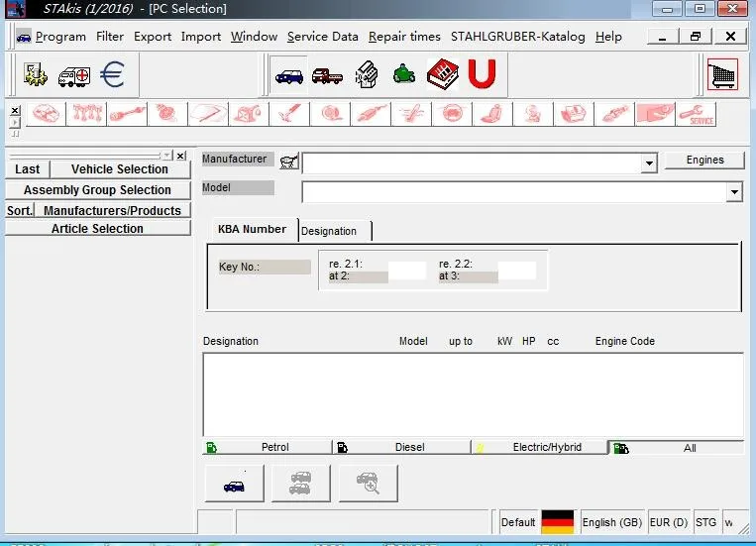Click the ambulance van icon

[x=73, y=75]
